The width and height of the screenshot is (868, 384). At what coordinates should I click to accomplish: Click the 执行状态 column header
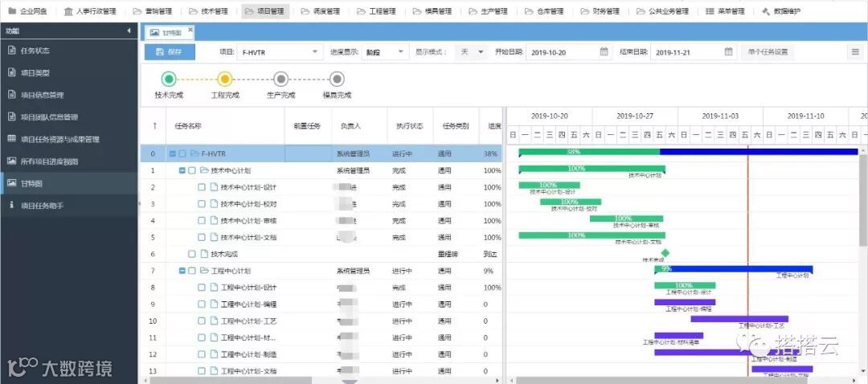410,125
